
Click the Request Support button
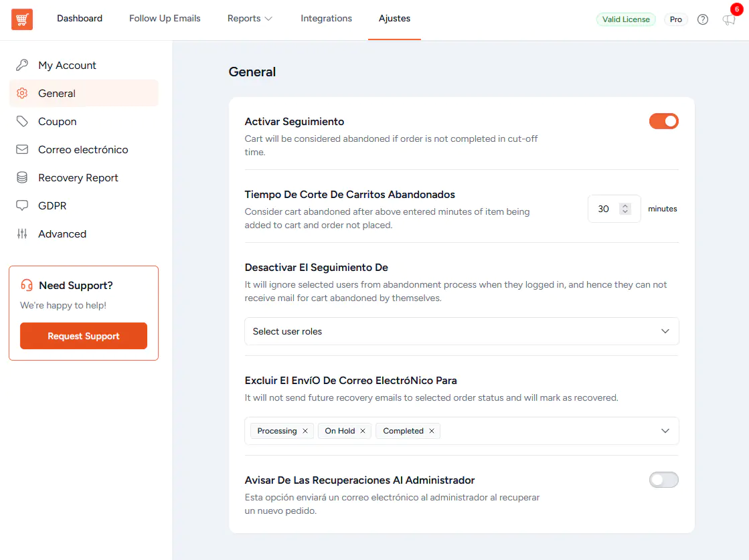83,336
